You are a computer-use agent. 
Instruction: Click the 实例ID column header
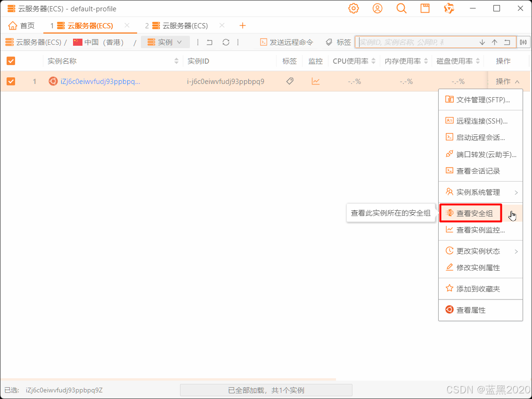point(198,61)
